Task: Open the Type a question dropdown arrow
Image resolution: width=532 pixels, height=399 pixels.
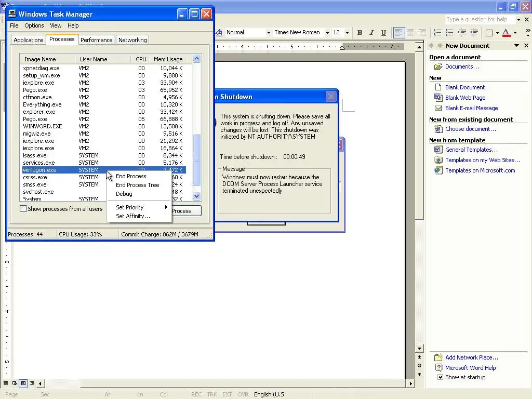Action: click(x=518, y=20)
